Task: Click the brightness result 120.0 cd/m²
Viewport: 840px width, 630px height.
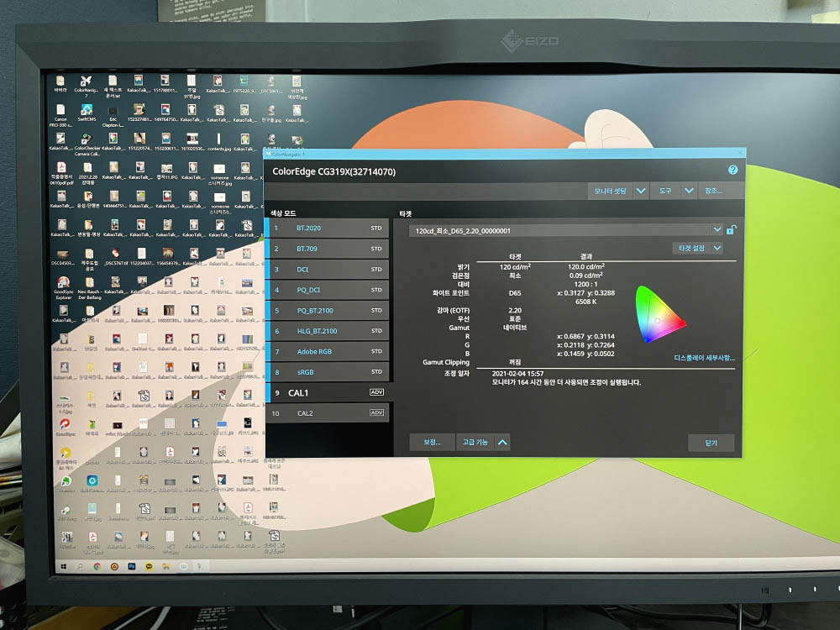Action: tap(586, 266)
